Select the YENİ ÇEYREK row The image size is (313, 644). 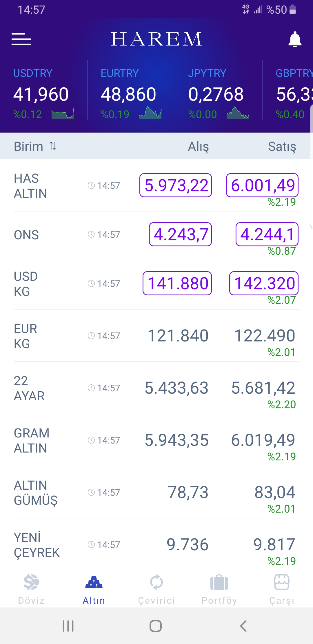[37, 545]
